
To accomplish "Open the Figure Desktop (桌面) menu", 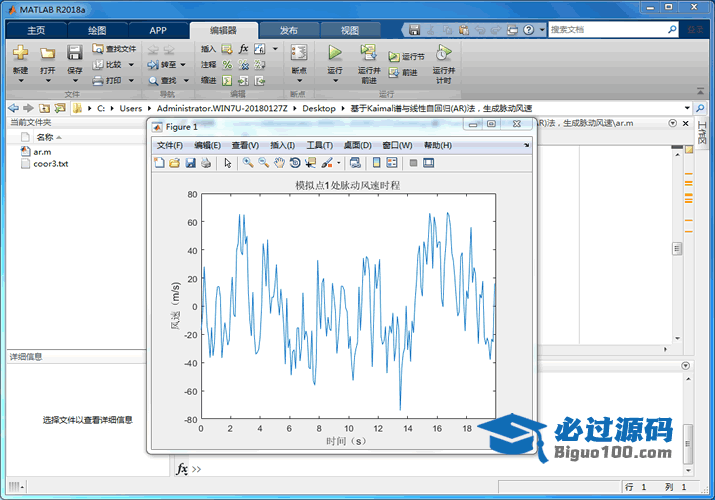I will pos(358,145).
